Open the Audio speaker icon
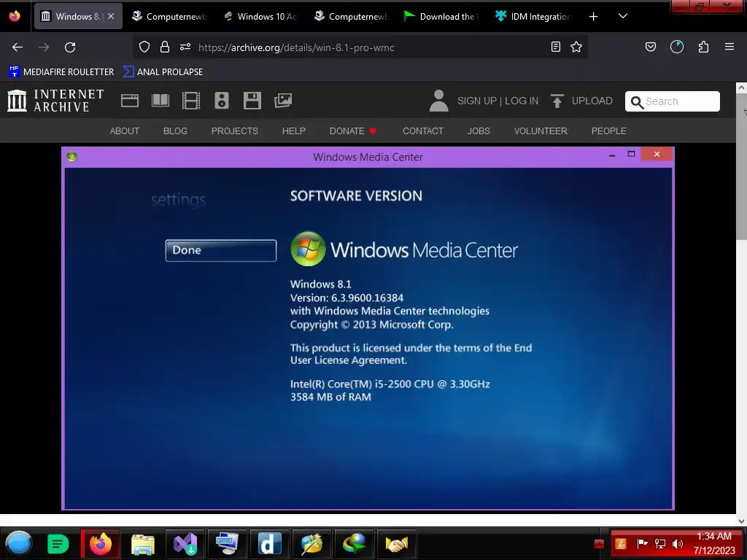The width and height of the screenshot is (747, 560). click(x=222, y=101)
